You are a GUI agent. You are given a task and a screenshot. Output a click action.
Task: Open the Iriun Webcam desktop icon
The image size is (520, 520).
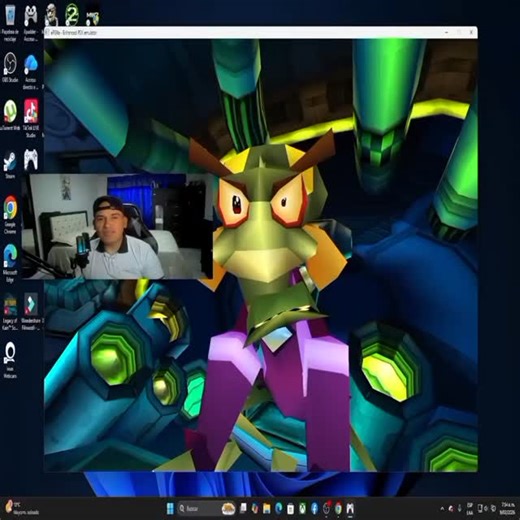pyautogui.click(x=10, y=353)
